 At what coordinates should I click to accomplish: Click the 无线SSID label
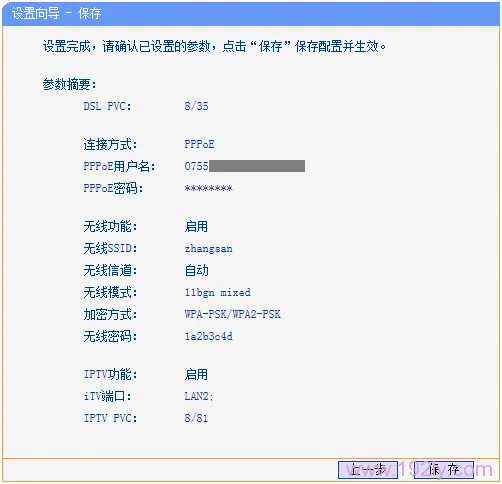(110, 249)
